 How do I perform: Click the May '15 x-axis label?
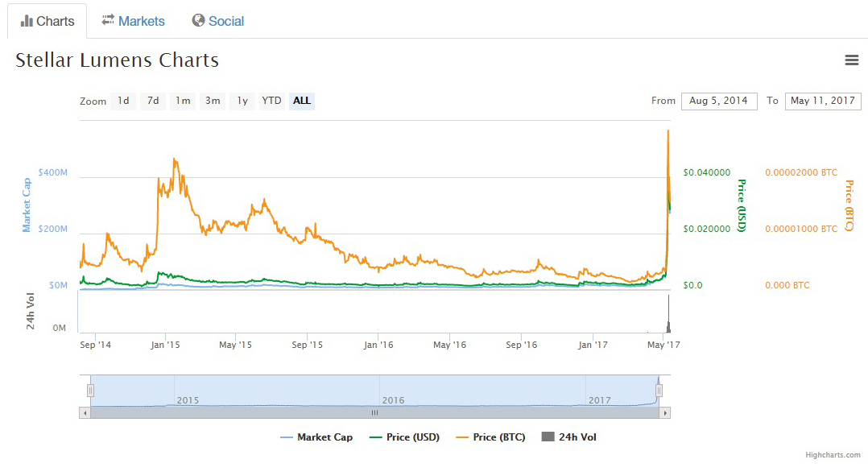point(235,345)
